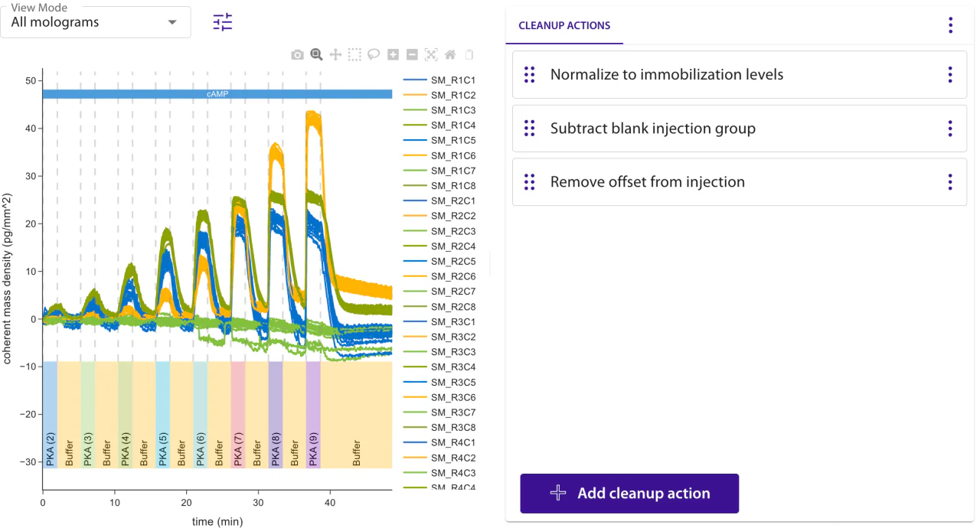Image resolution: width=980 pixels, height=528 pixels.
Task: Toggle SM_R2C5 legend entry
Action: click(x=439, y=261)
